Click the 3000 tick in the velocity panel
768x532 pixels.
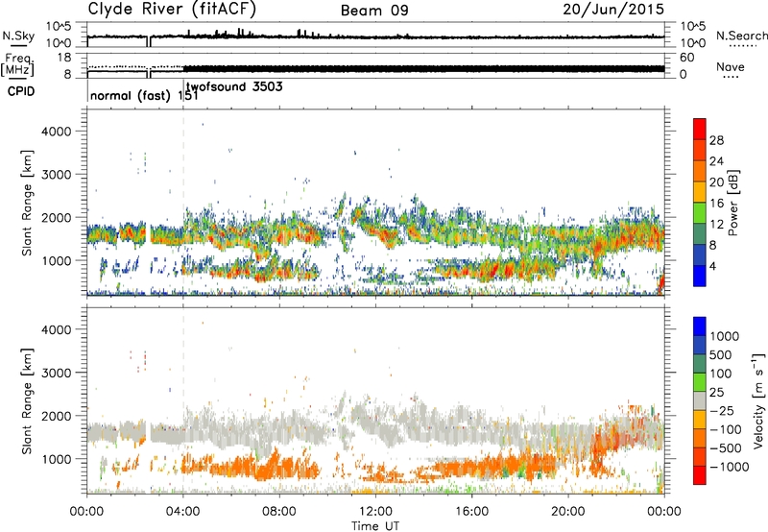pyautogui.click(x=57, y=373)
